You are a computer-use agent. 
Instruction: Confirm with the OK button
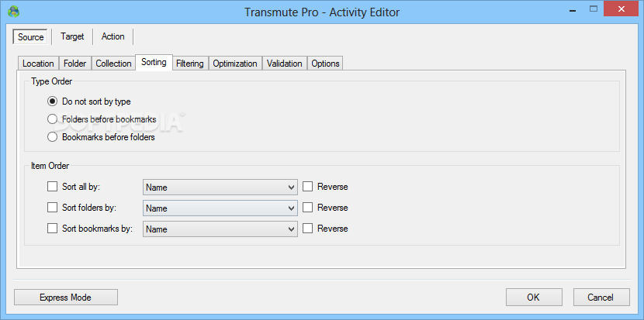pyautogui.click(x=534, y=298)
